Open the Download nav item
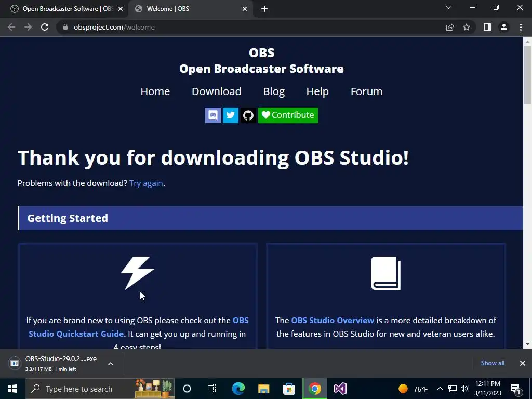The image size is (532, 399). point(217,91)
